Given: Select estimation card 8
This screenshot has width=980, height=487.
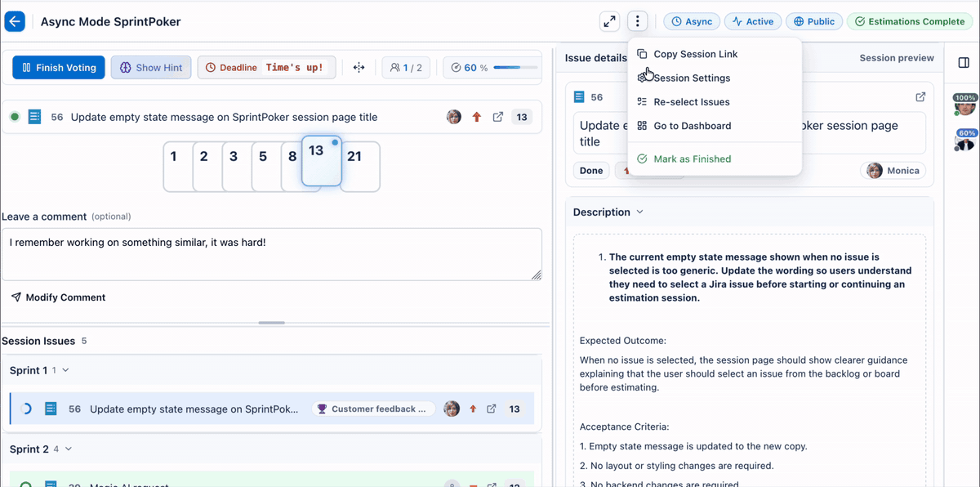Looking at the screenshot, I should point(292,167).
